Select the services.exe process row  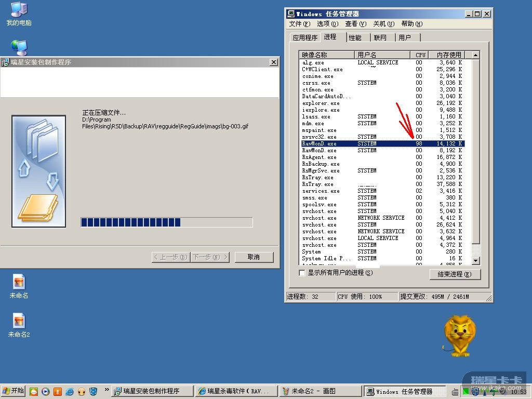click(x=382, y=191)
